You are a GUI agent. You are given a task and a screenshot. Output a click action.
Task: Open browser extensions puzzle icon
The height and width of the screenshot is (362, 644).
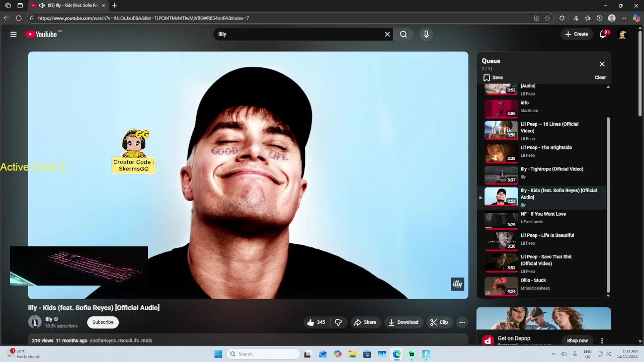pyautogui.click(x=562, y=18)
